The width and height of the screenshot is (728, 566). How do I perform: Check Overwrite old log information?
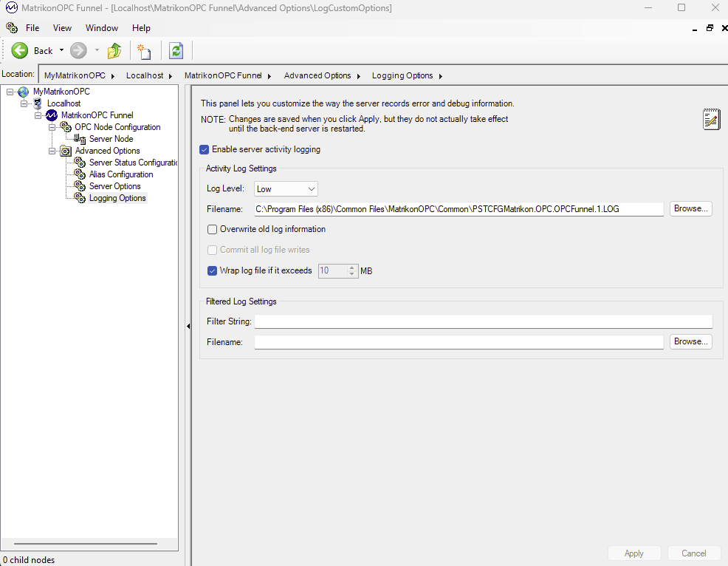[x=212, y=229]
